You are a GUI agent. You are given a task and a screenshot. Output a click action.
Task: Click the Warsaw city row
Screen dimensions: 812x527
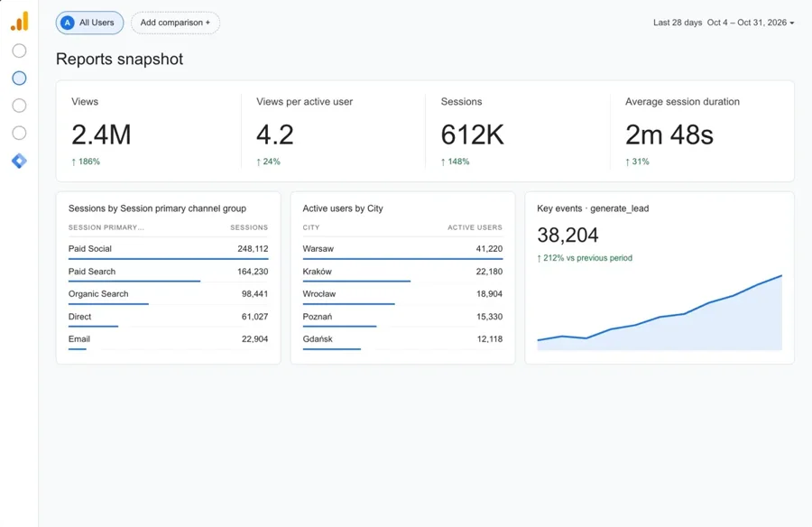tap(402, 249)
